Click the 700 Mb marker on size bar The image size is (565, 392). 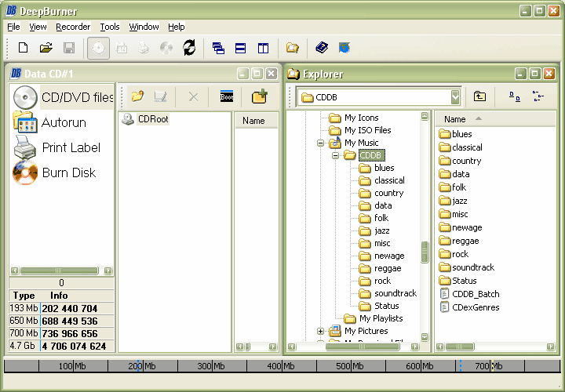[x=489, y=366]
